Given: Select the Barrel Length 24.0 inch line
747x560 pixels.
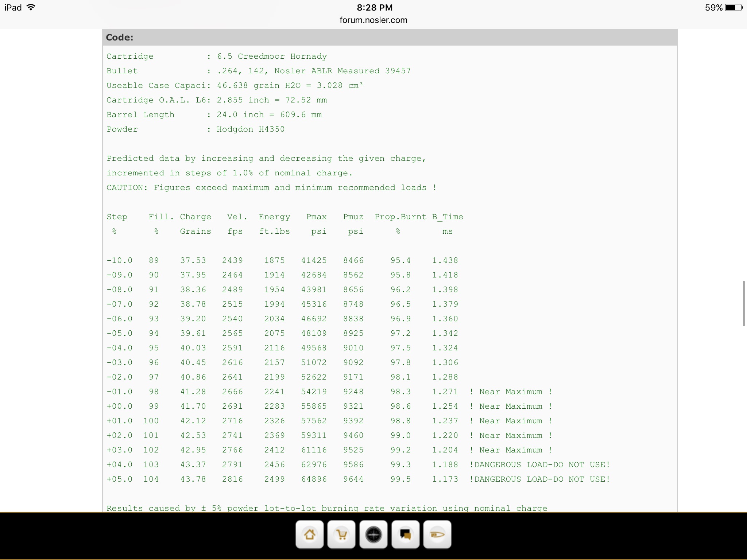Looking at the screenshot, I should point(214,115).
